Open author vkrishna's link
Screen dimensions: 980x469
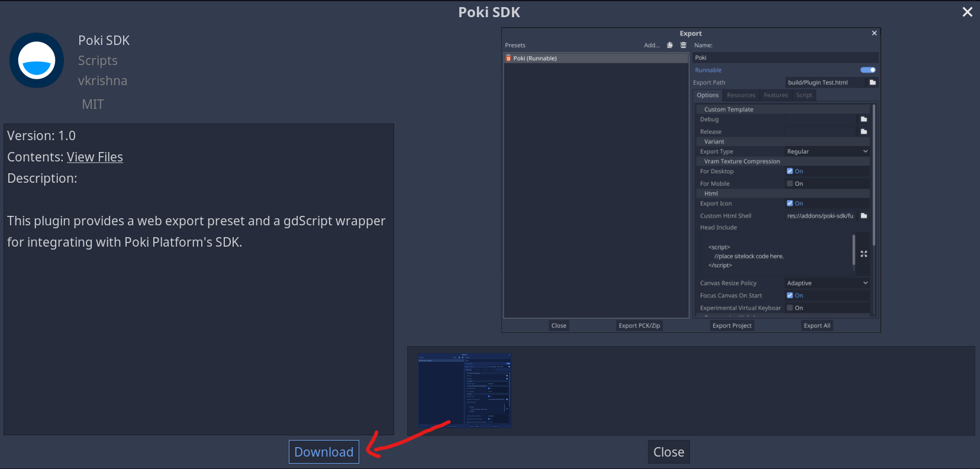click(x=102, y=80)
